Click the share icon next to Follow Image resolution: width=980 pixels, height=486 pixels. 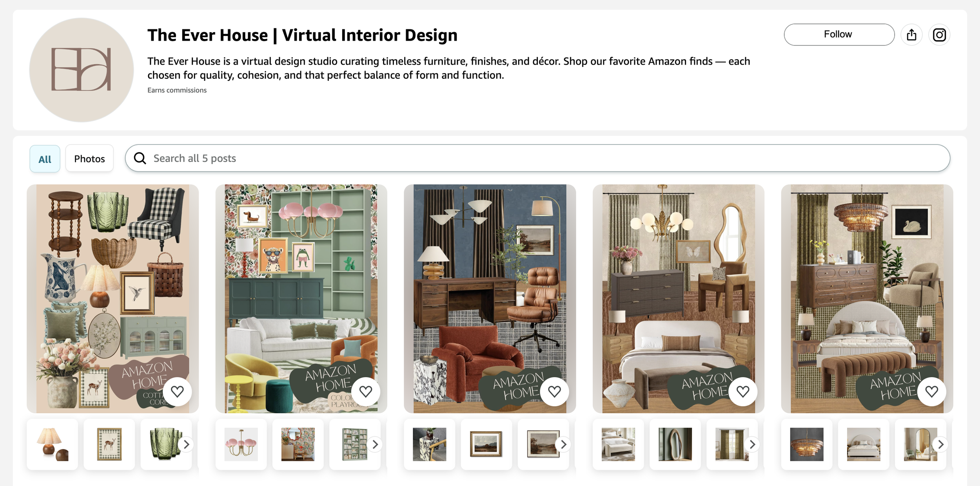click(x=911, y=35)
